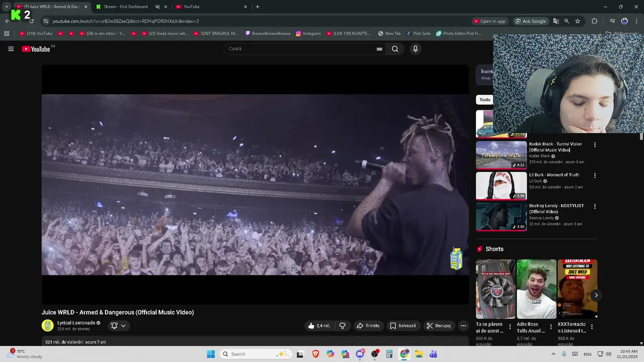Click the 'Trimite' share button

(368, 326)
